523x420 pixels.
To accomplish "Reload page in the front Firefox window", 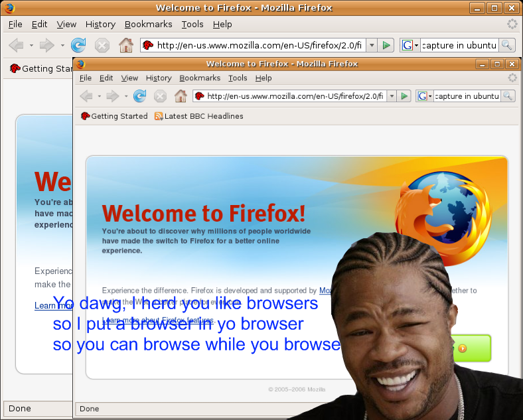I will [x=140, y=96].
